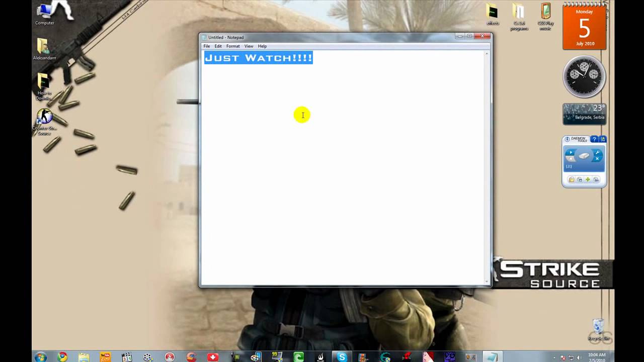The image size is (644, 362).
Task: Close the Untitled - Notepad window
Action: (482, 36)
